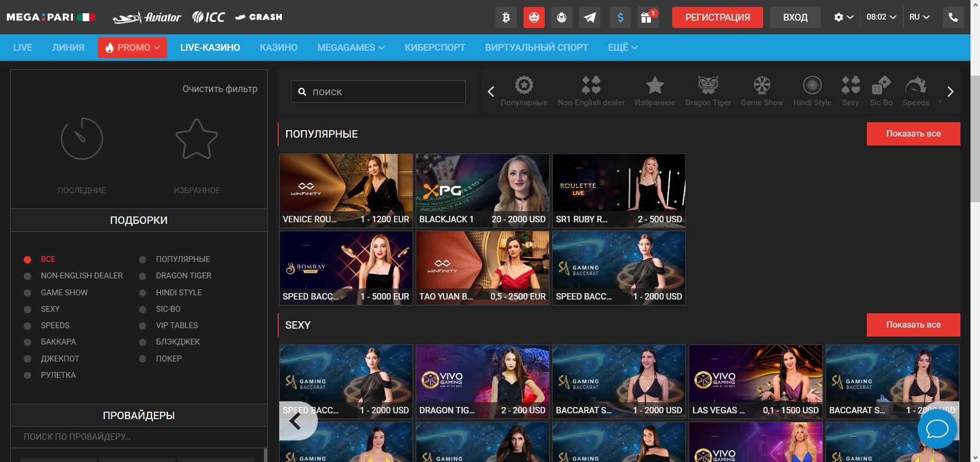Open the gift box bonuses icon

648,17
